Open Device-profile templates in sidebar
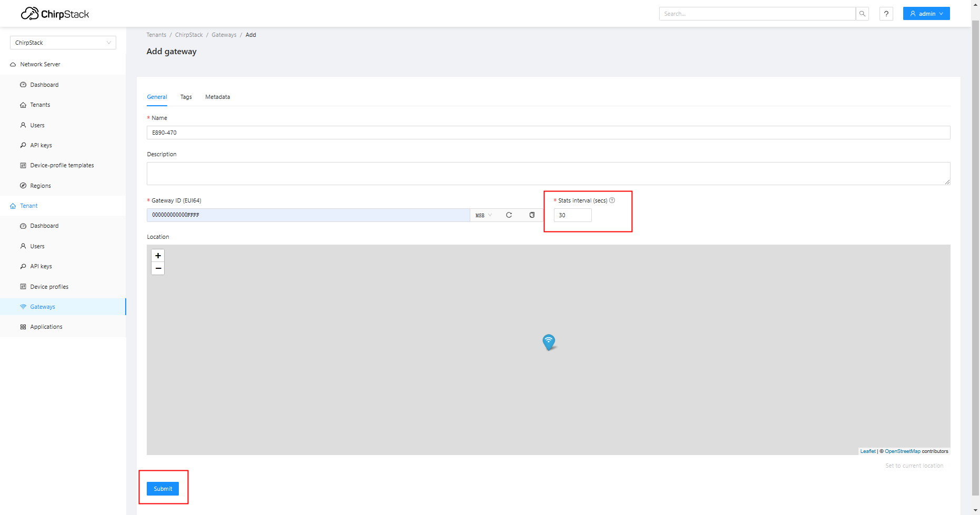 [62, 165]
